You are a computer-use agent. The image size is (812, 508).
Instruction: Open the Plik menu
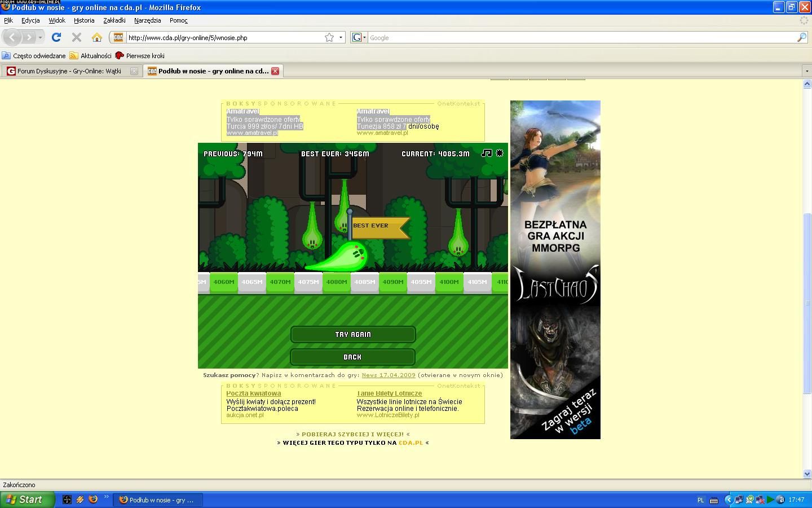click(8, 20)
